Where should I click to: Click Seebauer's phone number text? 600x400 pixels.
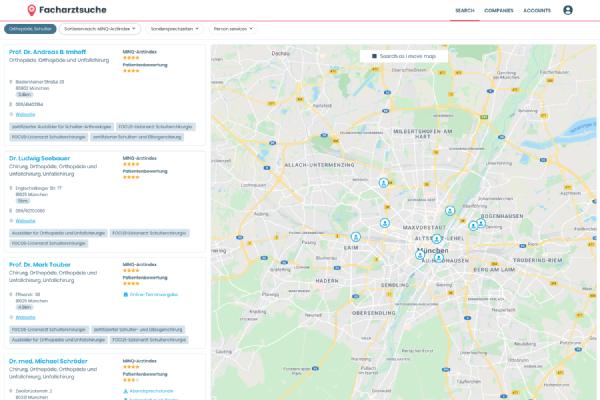(x=30, y=211)
